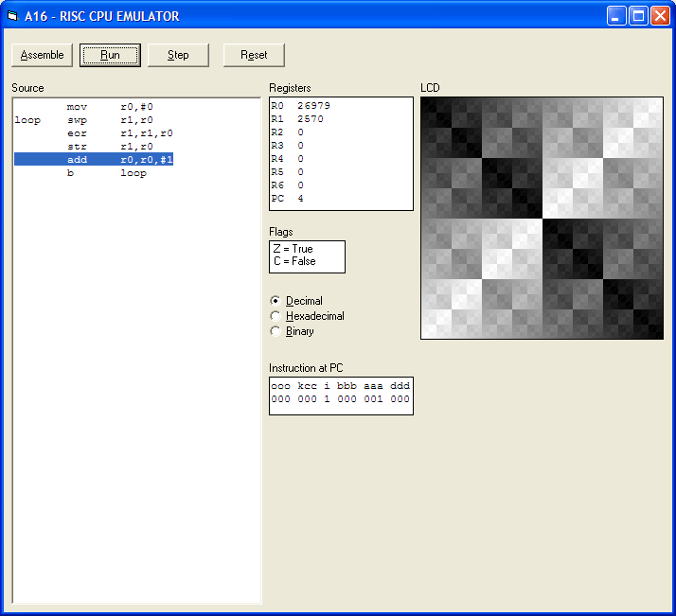Viewport: 676px width, 616px height.
Task: Choose the Binary number format
Action: 276,331
